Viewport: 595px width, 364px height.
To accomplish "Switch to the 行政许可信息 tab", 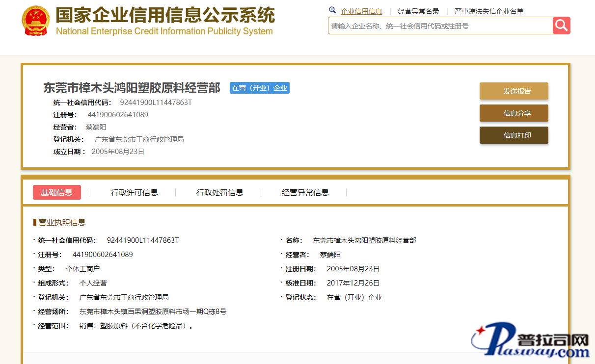I will click(x=134, y=192).
